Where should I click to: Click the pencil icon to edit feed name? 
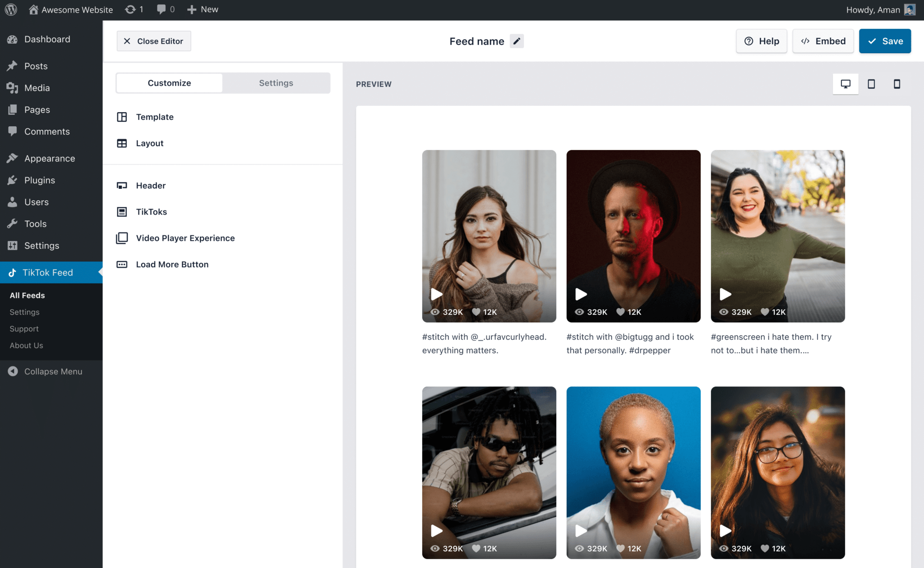[x=517, y=41]
